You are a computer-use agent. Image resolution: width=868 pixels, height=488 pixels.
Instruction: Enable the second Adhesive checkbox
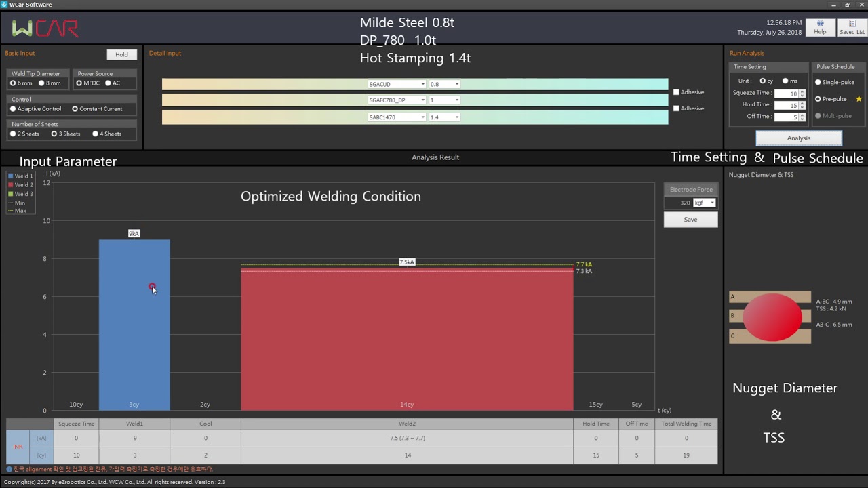676,108
